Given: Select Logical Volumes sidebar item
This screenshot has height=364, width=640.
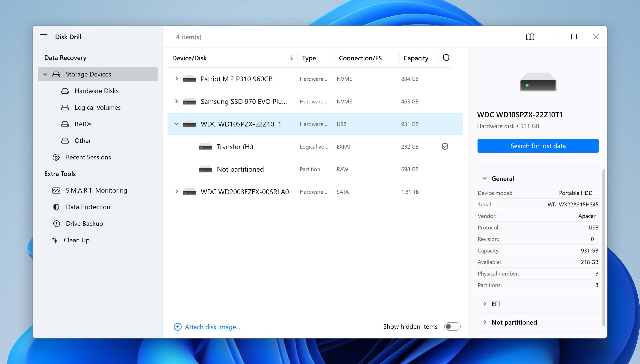Looking at the screenshot, I should coord(97,107).
